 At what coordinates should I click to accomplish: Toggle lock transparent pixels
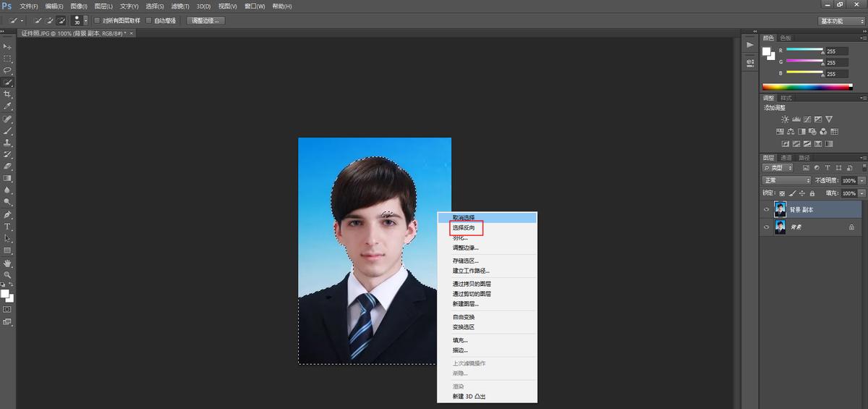tap(782, 193)
